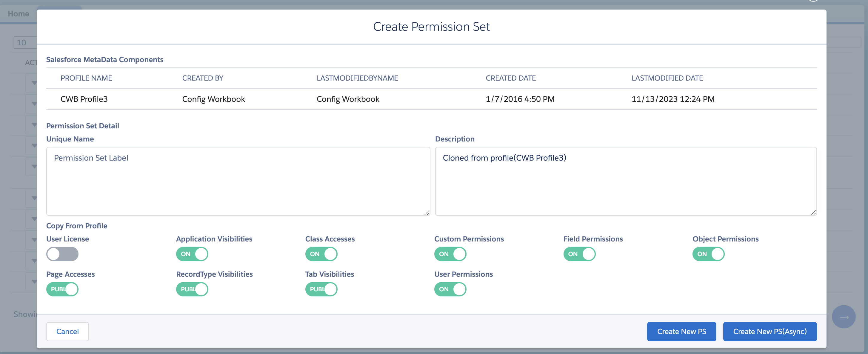Switch off Custom Permissions toggle
The width and height of the screenshot is (868, 354).
450,254
